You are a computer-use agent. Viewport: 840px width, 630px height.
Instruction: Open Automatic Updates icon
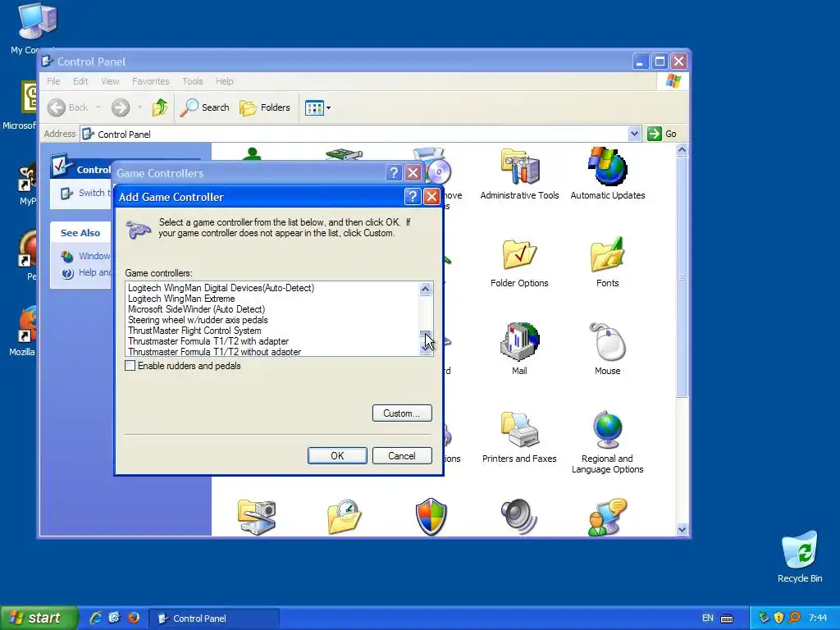click(x=607, y=174)
